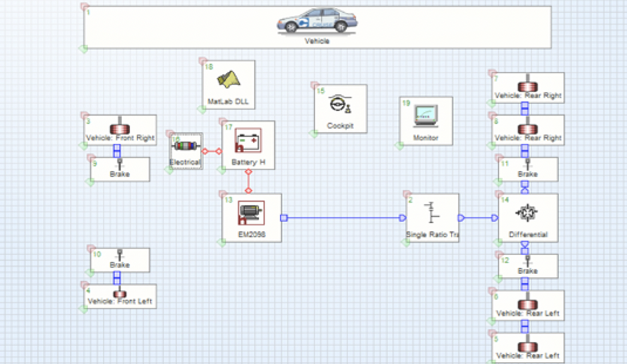
Task: Click the red connection between Battery and EM2098
Action: (x=248, y=181)
